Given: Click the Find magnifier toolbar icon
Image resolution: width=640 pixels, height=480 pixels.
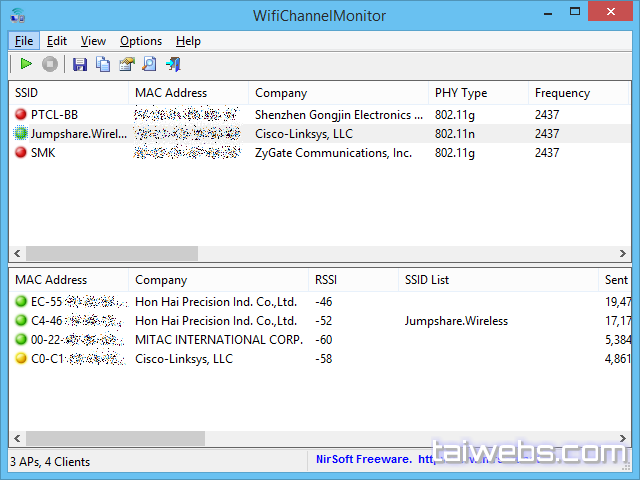Looking at the screenshot, I should tap(149, 65).
